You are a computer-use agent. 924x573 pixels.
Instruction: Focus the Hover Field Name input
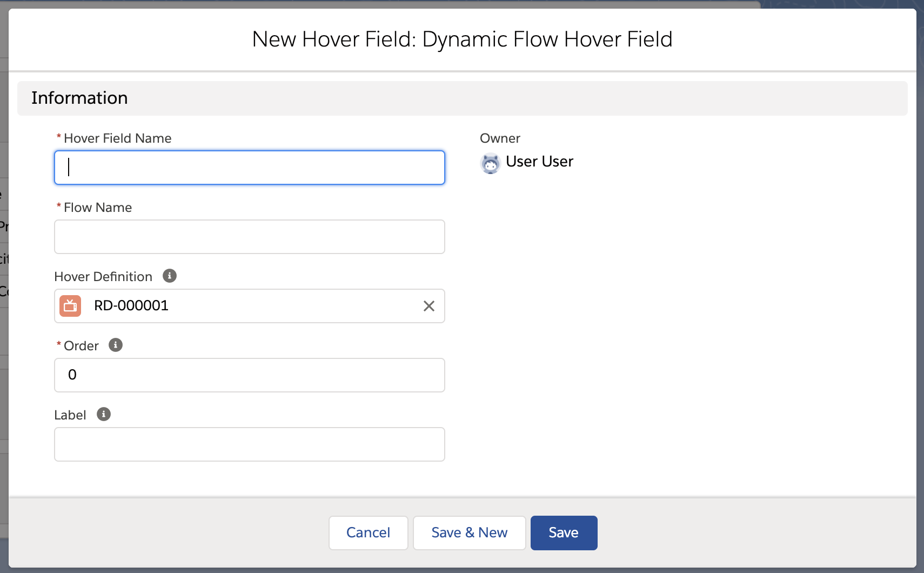pyautogui.click(x=249, y=168)
